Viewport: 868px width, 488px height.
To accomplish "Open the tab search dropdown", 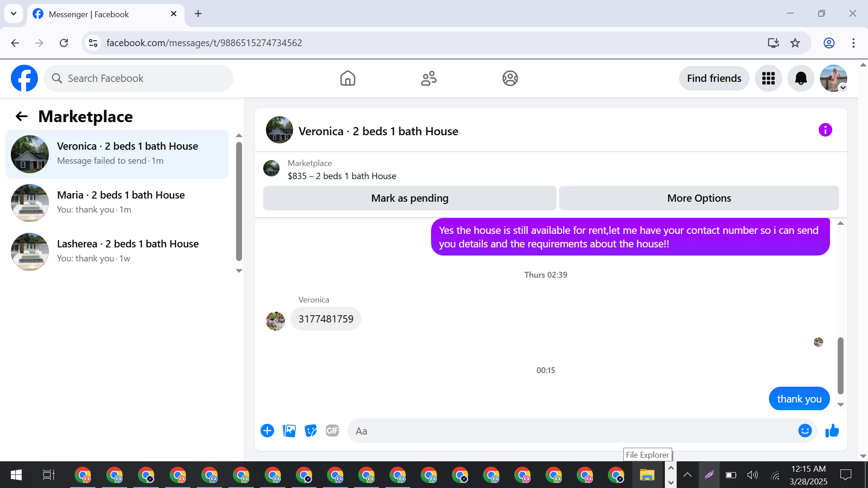I will point(14,14).
